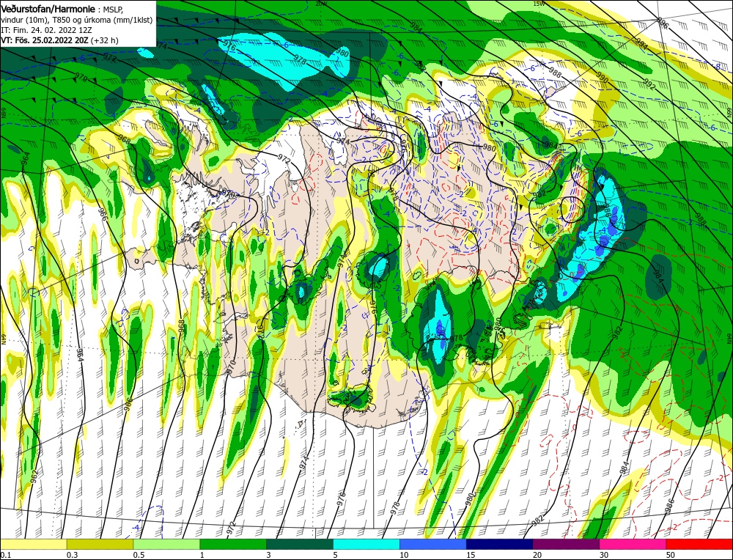Viewport: 733px width, 560px height.
Task: Click the pink 30–50 mm legend block
Action: [633, 544]
